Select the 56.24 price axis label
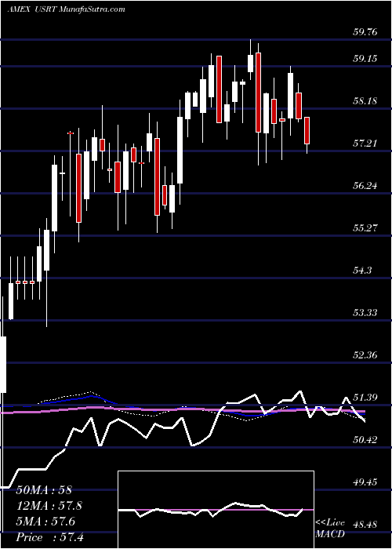This screenshot has width=392, height=549. coord(365,186)
